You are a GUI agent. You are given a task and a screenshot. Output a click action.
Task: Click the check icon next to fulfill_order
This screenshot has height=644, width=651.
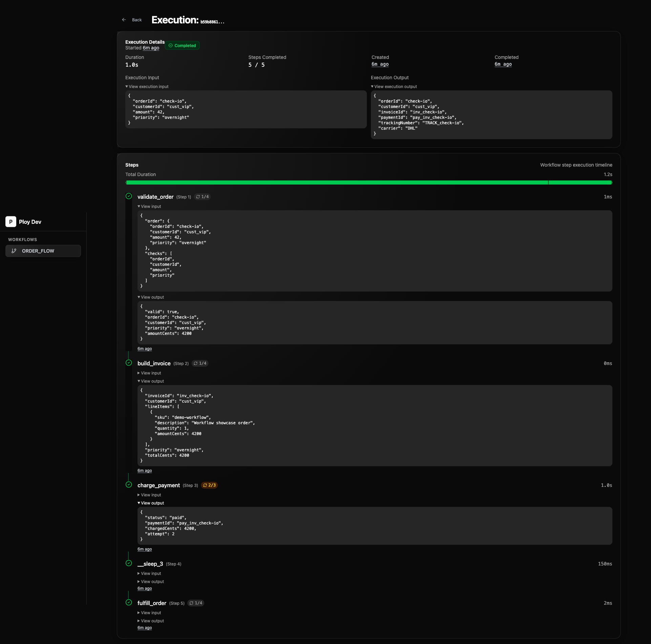(x=129, y=603)
